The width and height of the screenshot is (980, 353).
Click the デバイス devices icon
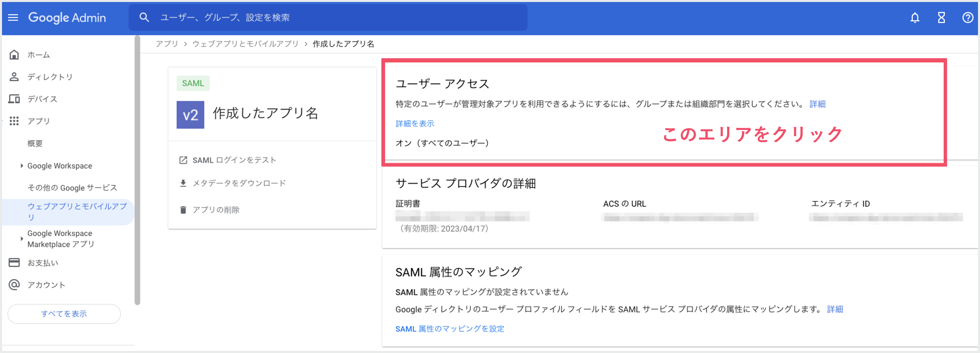[x=14, y=99]
